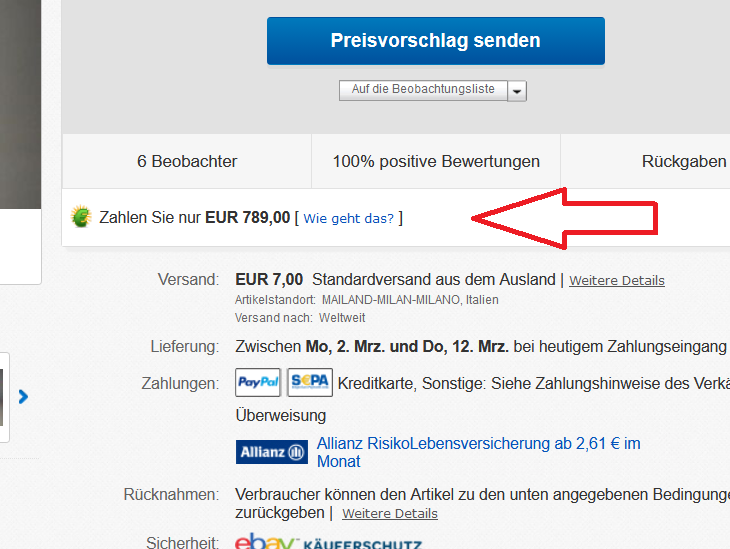
Task: Click the product image on the left
Action: tap(20, 104)
